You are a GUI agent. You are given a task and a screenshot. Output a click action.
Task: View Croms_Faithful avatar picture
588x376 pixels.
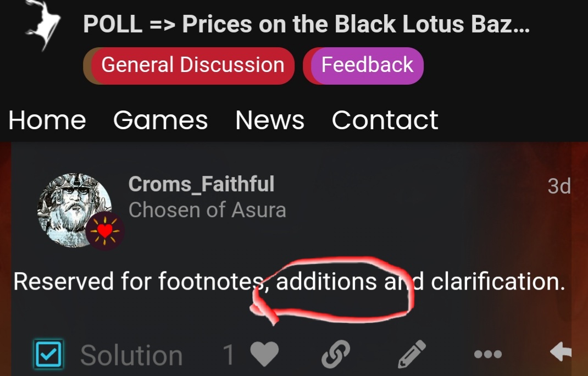74,210
